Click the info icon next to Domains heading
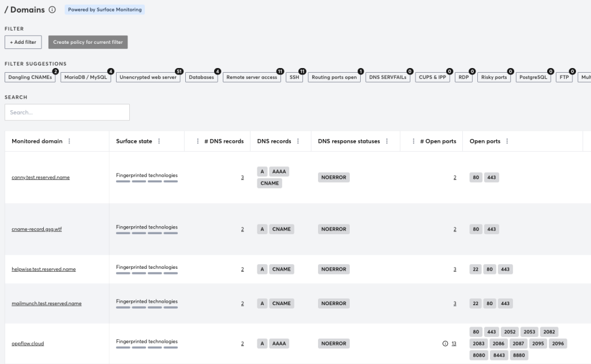 (53, 9)
